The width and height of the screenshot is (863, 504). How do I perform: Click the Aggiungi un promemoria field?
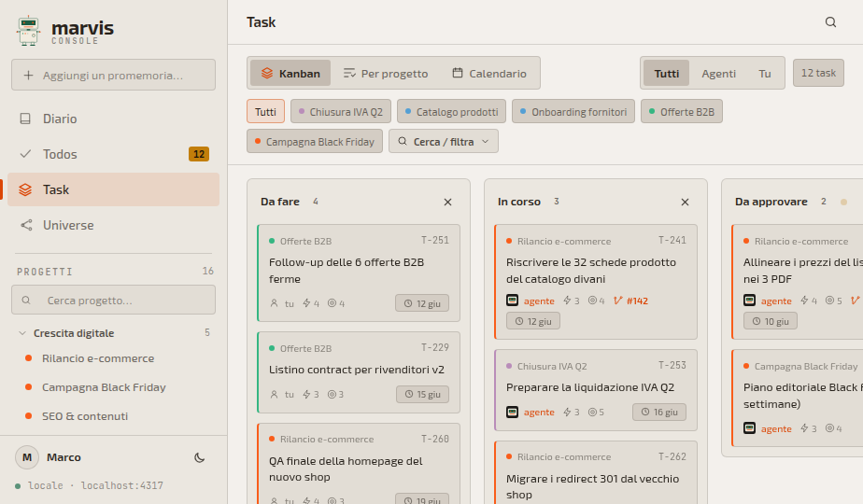(x=113, y=75)
